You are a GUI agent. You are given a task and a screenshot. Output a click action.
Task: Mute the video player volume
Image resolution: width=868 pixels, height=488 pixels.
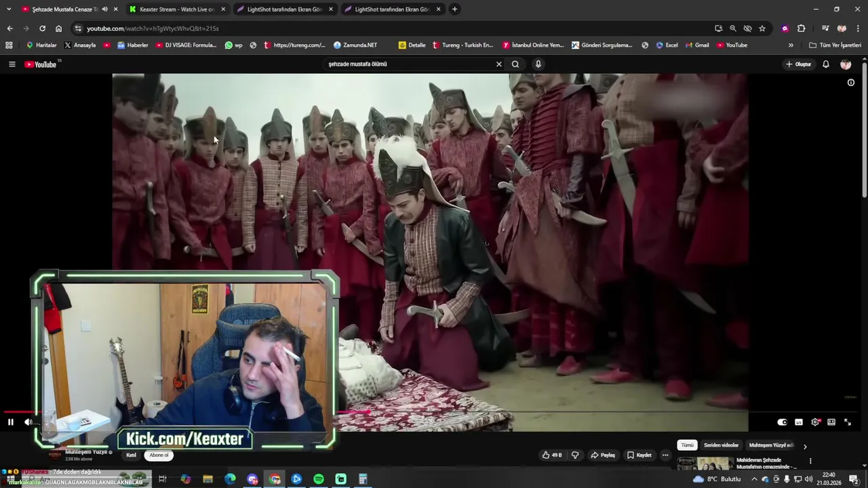coord(28,422)
